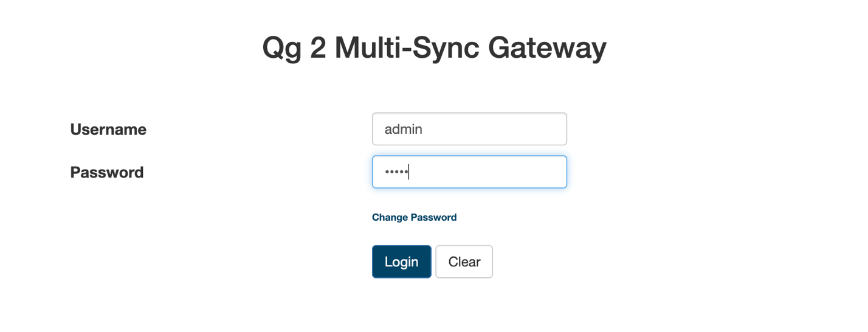Click the Qg 2 Multi-Sync Gateway heading

(x=434, y=47)
